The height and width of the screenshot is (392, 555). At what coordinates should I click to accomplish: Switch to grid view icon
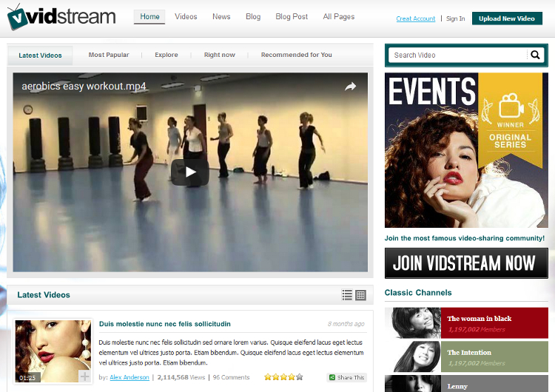tap(360, 294)
